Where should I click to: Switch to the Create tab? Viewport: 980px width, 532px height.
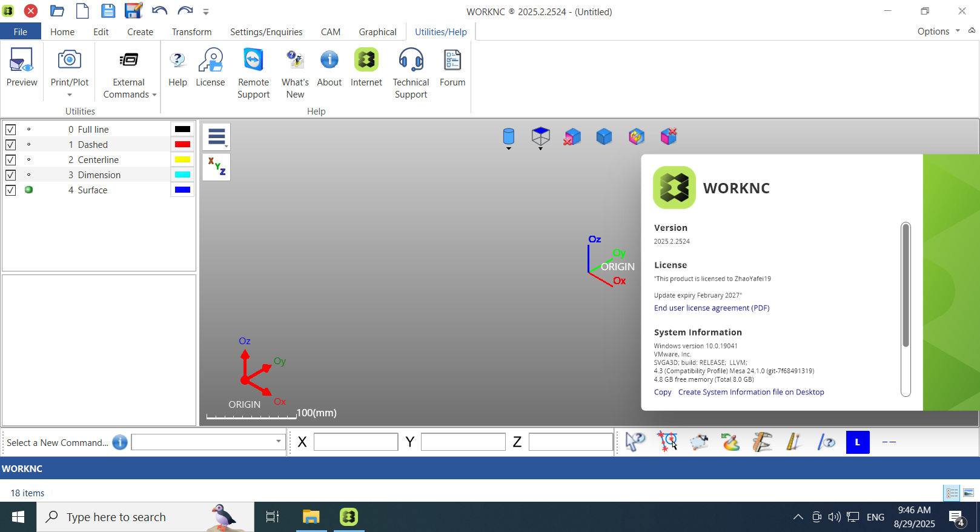tap(140, 32)
